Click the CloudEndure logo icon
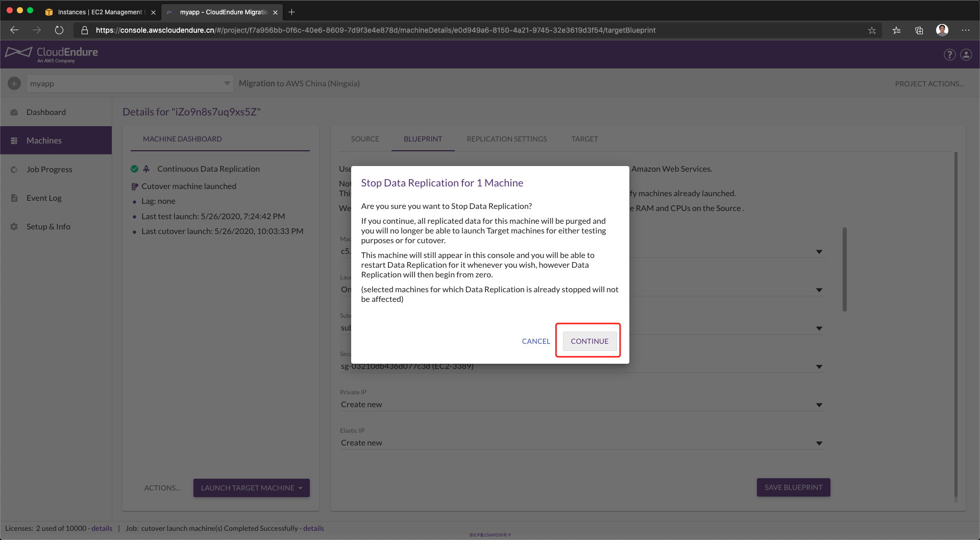This screenshot has height=540, width=980. tap(18, 53)
